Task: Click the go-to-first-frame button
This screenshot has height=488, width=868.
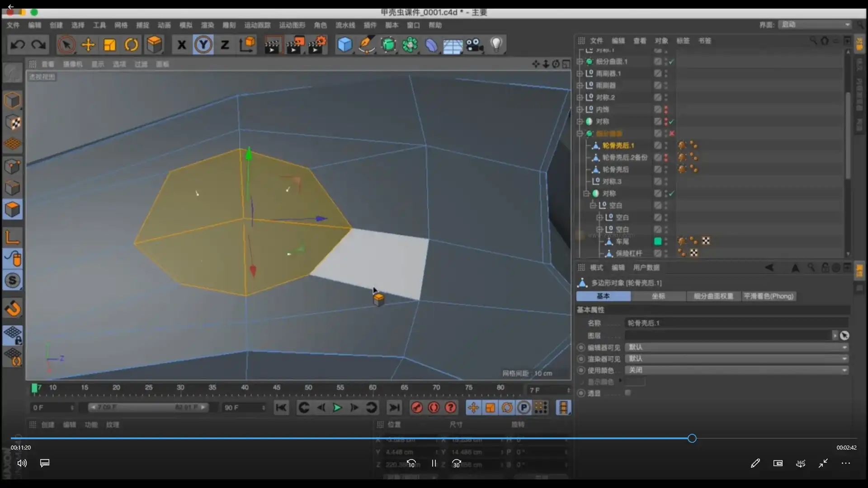Action: point(281,408)
